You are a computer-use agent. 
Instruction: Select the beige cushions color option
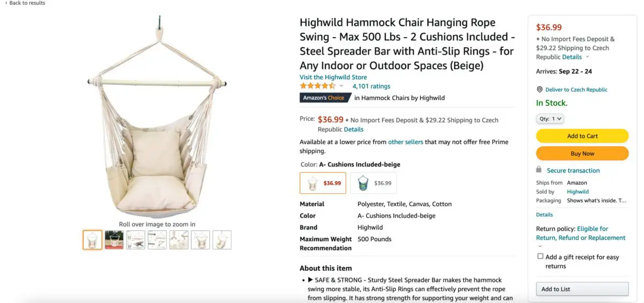pos(323,183)
